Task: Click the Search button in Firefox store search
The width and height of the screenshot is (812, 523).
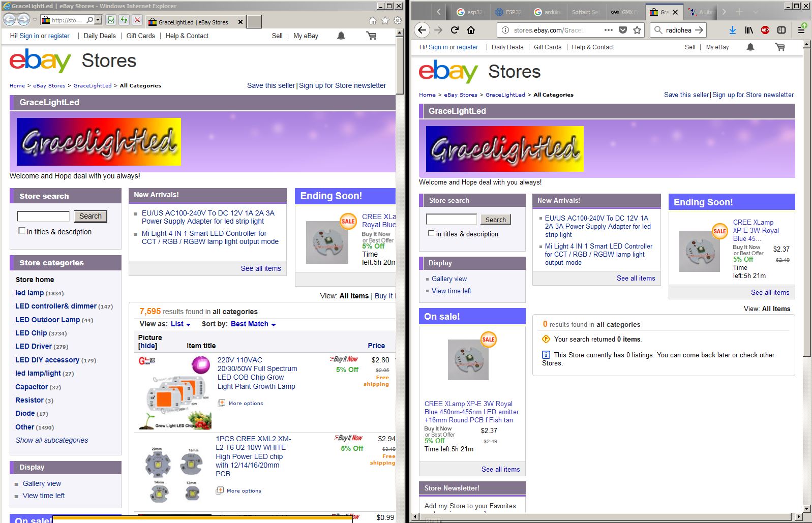Action: tap(496, 220)
